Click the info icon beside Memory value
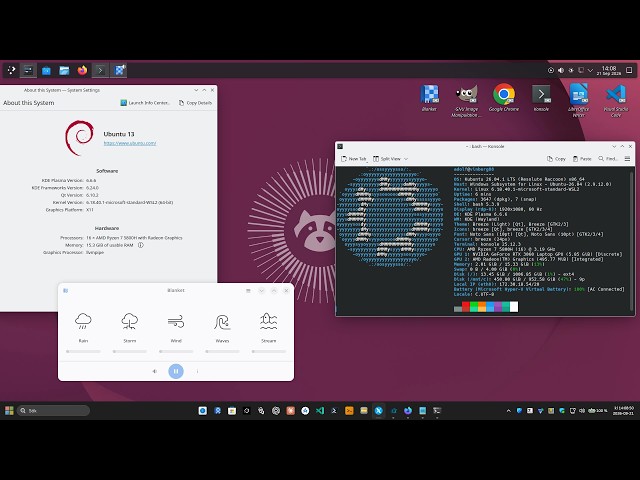 [140, 245]
